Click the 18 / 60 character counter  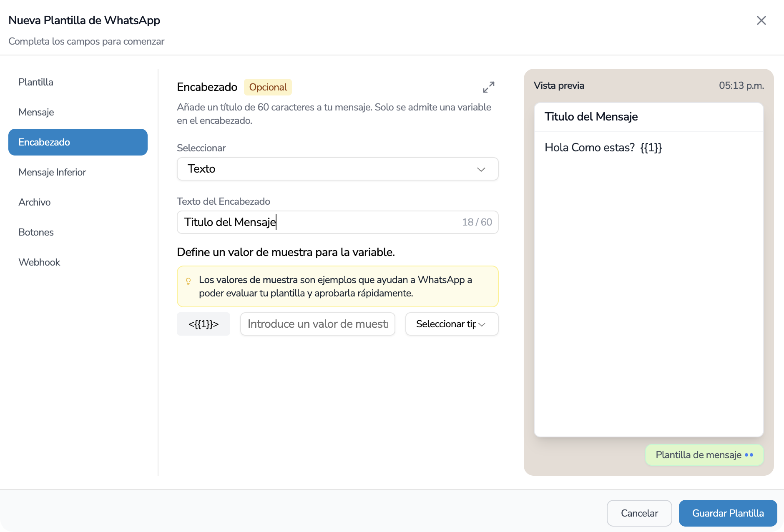pyautogui.click(x=477, y=222)
